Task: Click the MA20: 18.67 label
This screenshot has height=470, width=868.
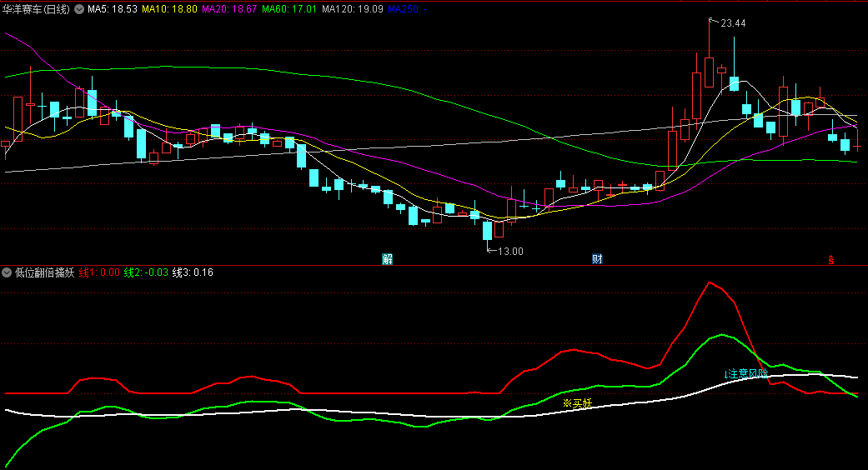Action: point(229,9)
